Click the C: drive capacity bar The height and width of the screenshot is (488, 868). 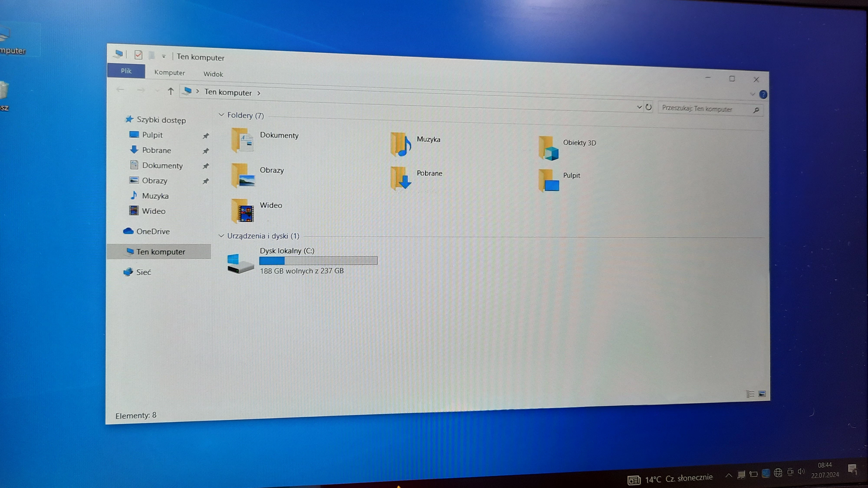click(318, 261)
